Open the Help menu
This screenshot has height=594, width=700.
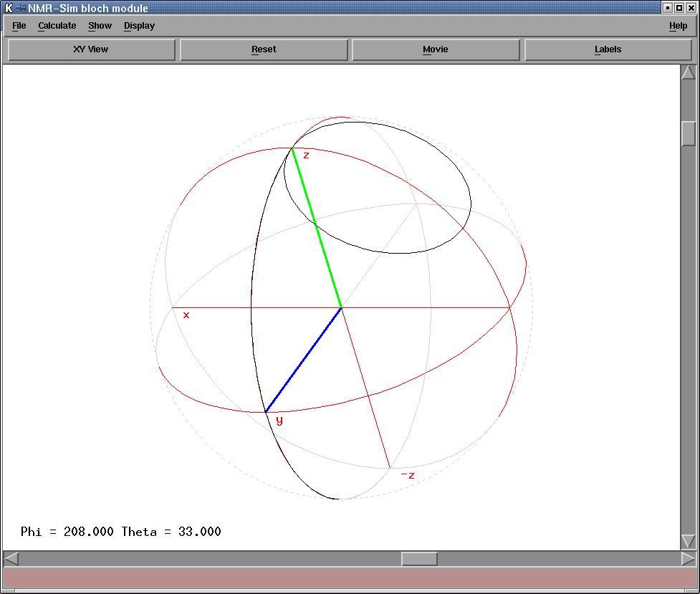tap(678, 26)
